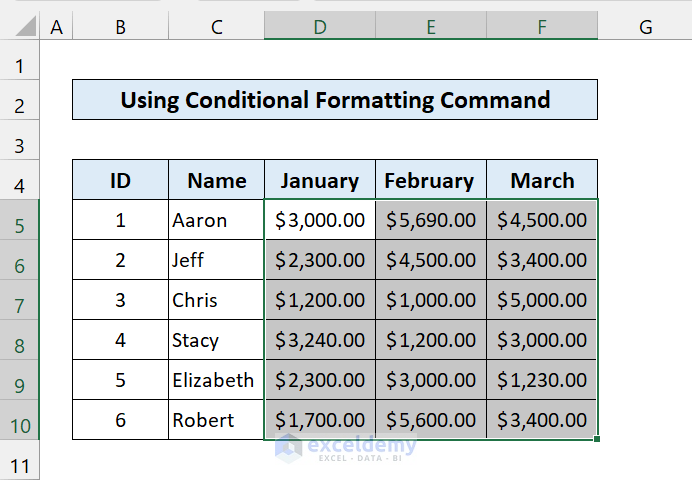Image resolution: width=692 pixels, height=480 pixels.
Task: Select the ID header cell
Action: (120, 180)
